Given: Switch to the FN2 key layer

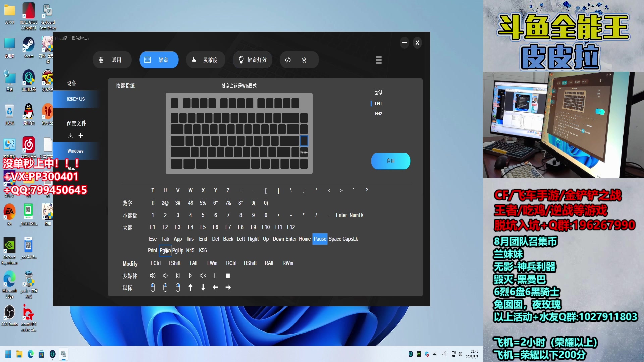Looking at the screenshot, I should tap(378, 114).
